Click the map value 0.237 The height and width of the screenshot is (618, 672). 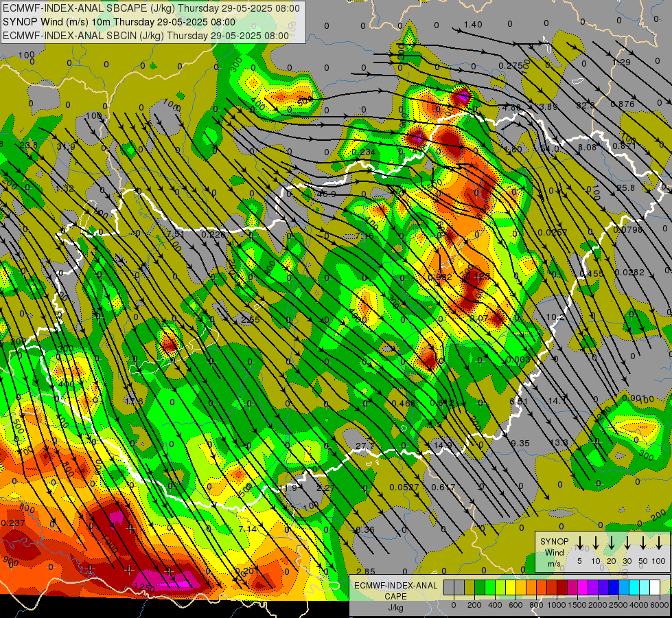13,523
